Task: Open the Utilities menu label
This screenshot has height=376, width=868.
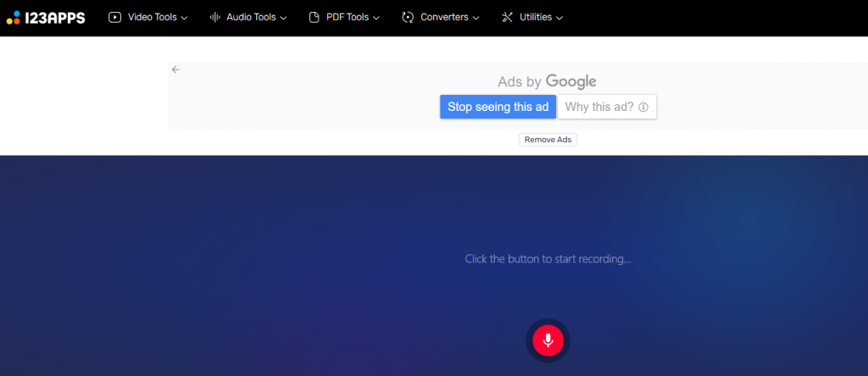Action: [536, 17]
